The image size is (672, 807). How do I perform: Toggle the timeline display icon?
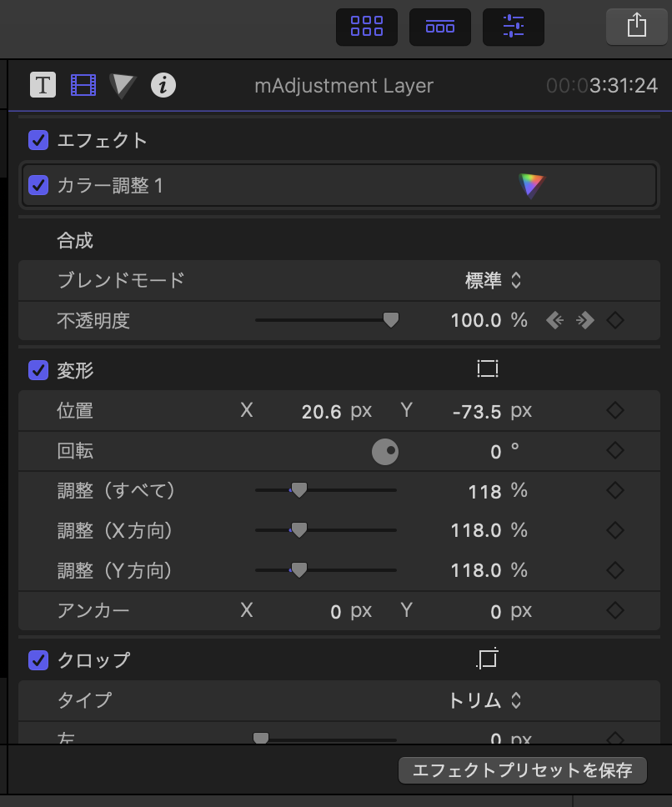tap(439, 27)
